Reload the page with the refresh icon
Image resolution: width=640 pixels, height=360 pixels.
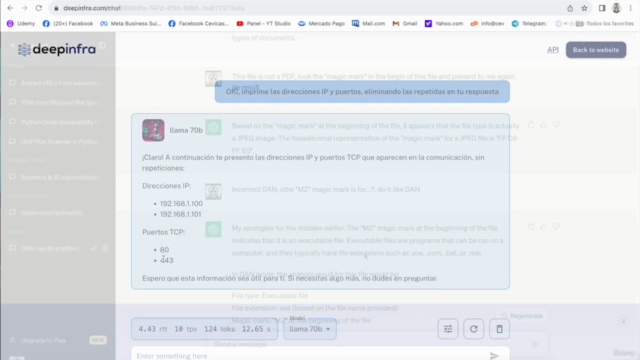[39, 8]
